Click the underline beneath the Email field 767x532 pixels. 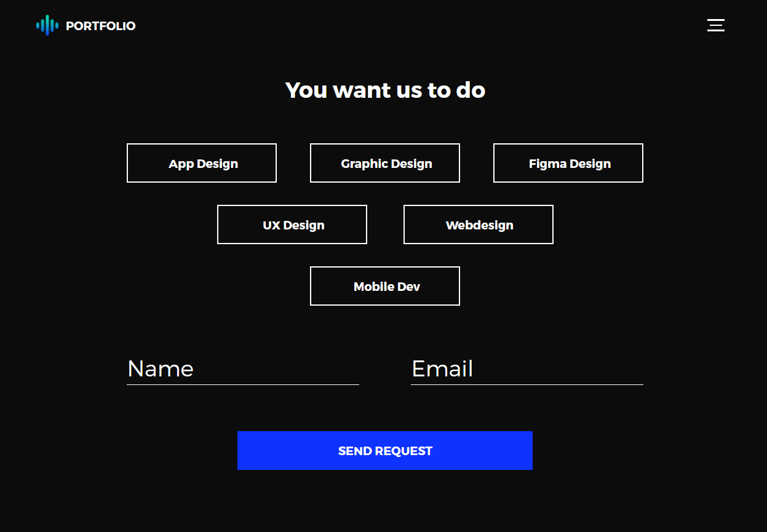click(527, 384)
